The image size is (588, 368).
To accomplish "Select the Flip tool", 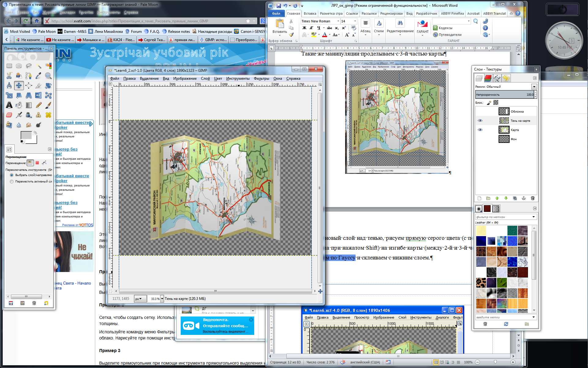I will (39, 95).
